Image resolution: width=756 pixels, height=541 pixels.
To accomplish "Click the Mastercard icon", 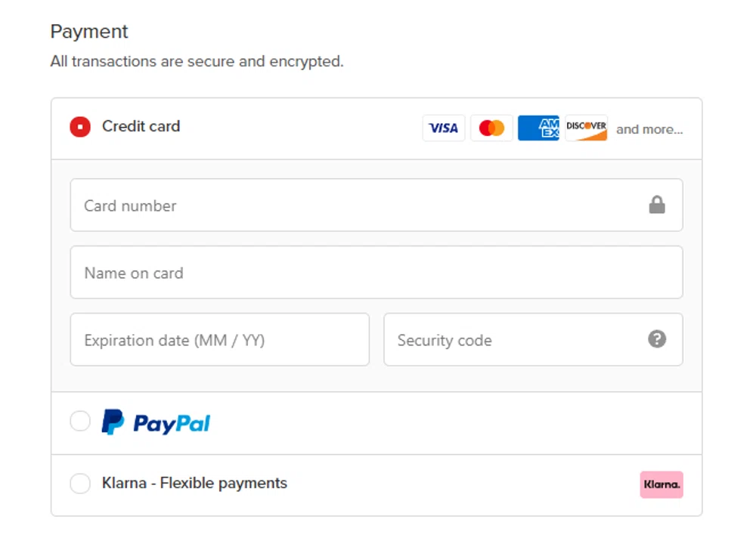I will click(491, 128).
